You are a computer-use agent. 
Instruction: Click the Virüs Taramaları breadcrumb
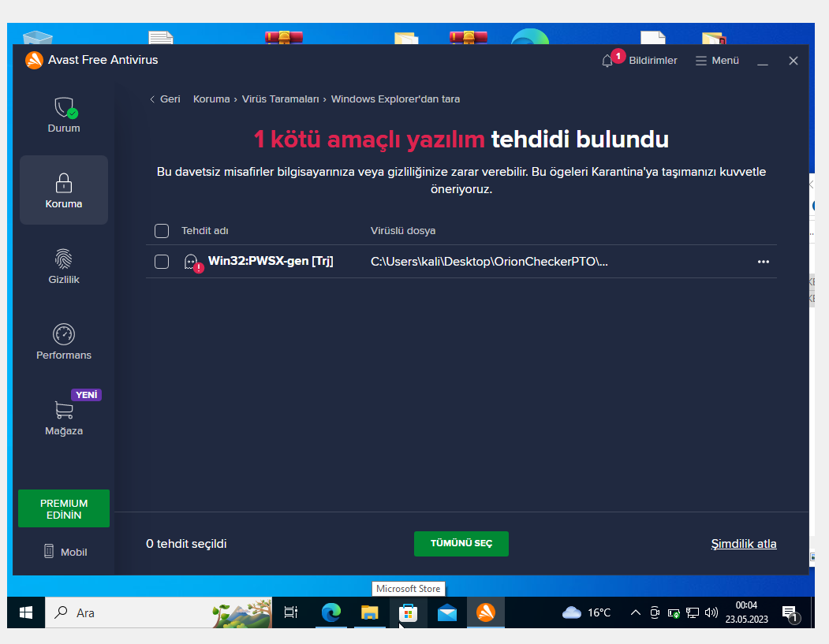point(280,99)
